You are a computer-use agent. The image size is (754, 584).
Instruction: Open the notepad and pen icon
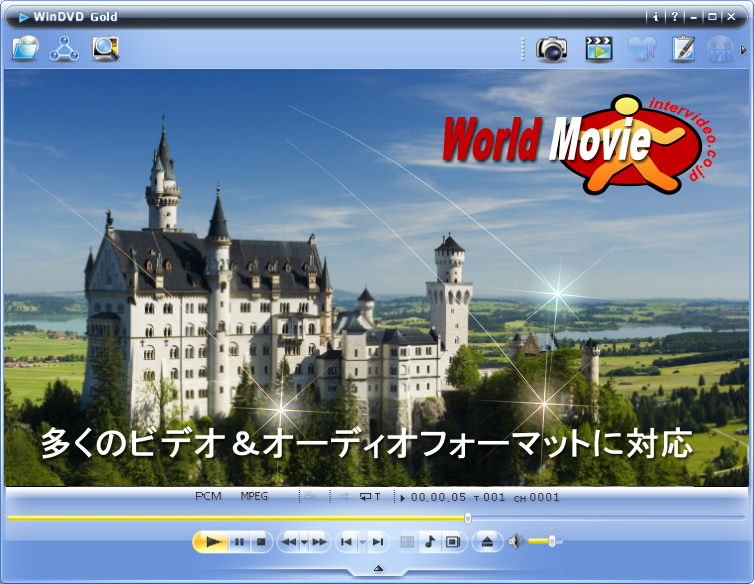tap(683, 49)
